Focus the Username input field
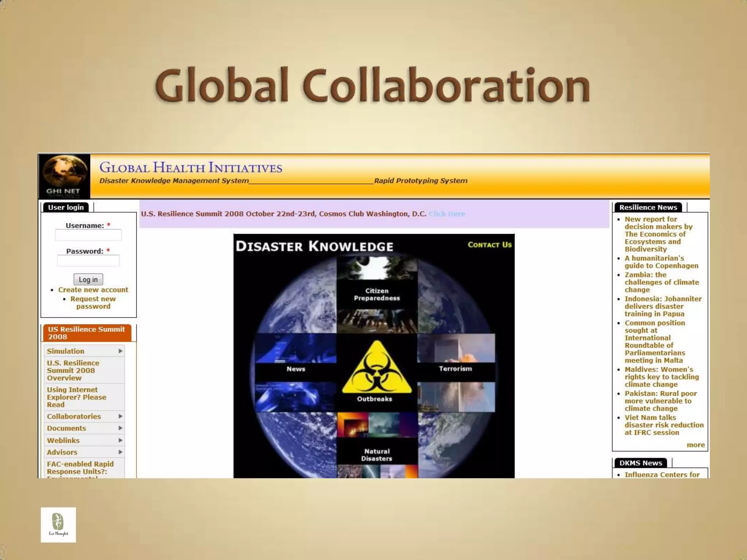 [88, 235]
